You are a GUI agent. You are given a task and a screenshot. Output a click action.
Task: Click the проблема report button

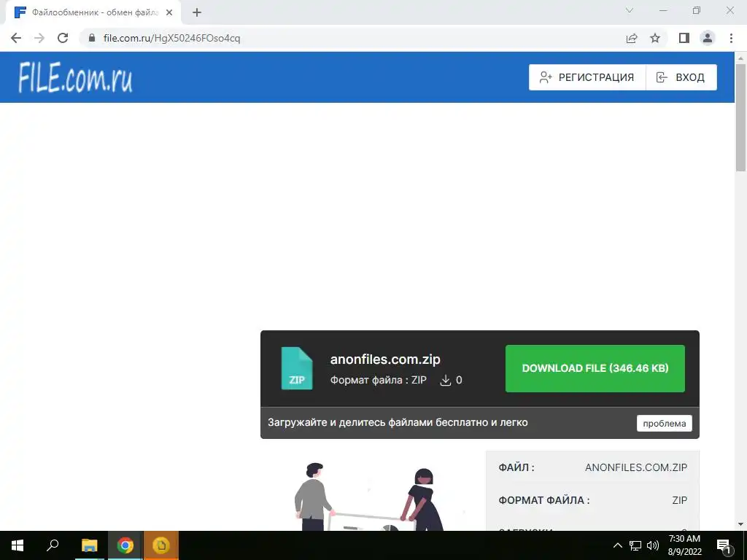(x=664, y=424)
